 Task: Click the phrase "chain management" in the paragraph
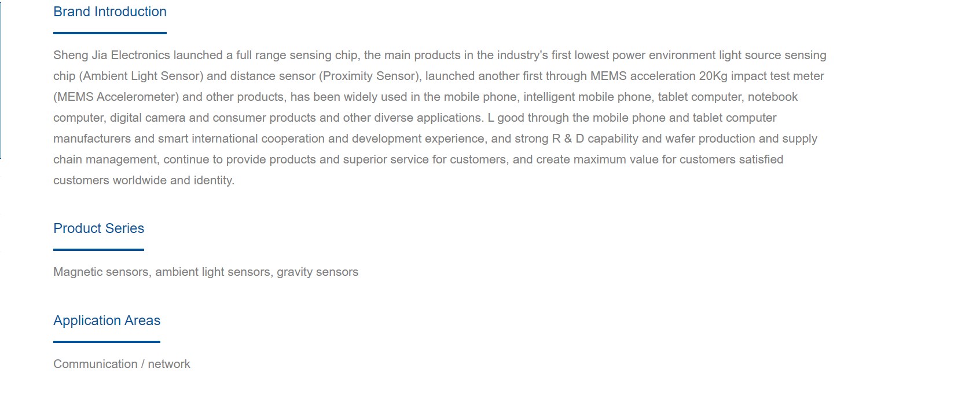tap(105, 159)
